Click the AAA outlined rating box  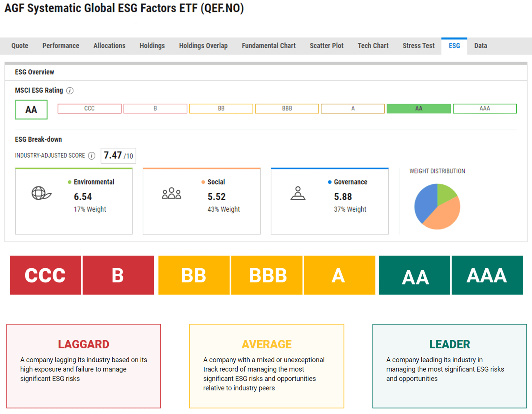pyautogui.click(x=484, y=108)
